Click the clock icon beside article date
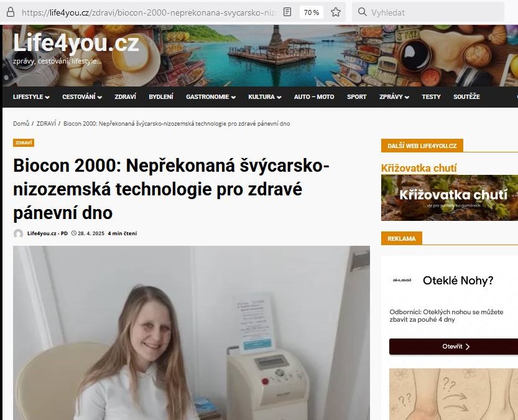 pos(74,233)
